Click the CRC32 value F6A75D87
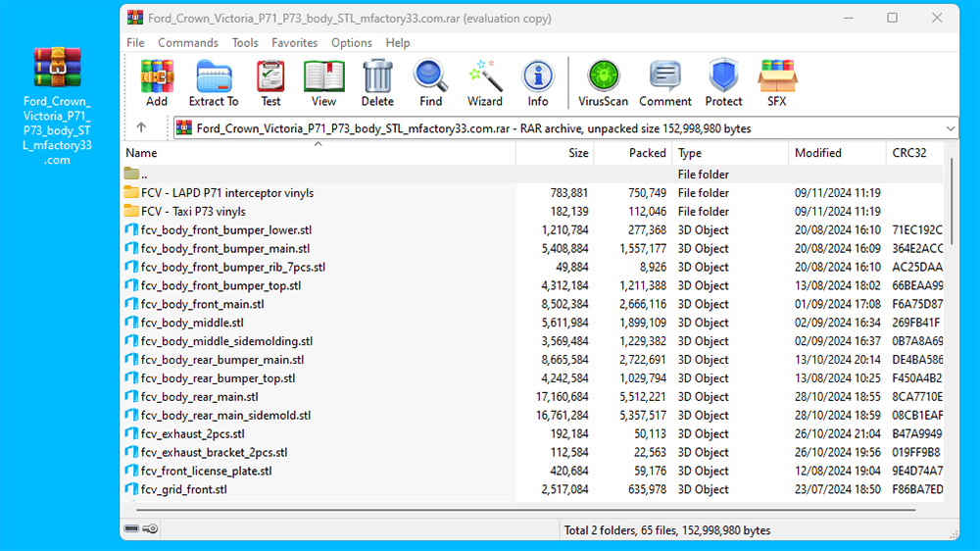Viewport: 980px width, 551px height. (917, 304)
